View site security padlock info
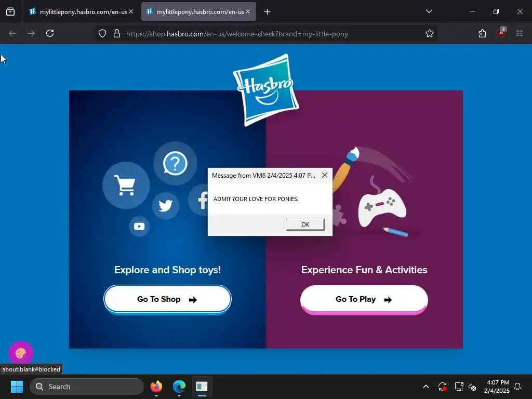The width and height of the screenshot is (532, 399). coord(117,34)
